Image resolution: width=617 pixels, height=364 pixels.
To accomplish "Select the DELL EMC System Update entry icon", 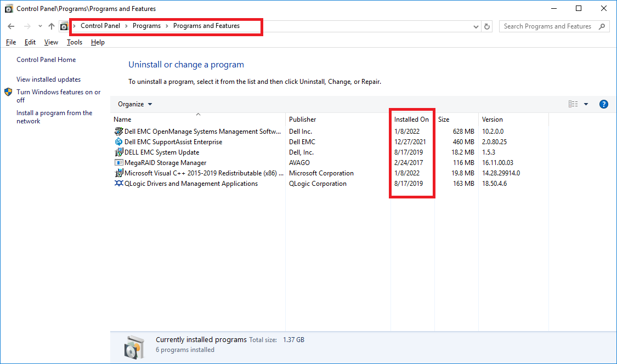I will click(x=118, y=152).
